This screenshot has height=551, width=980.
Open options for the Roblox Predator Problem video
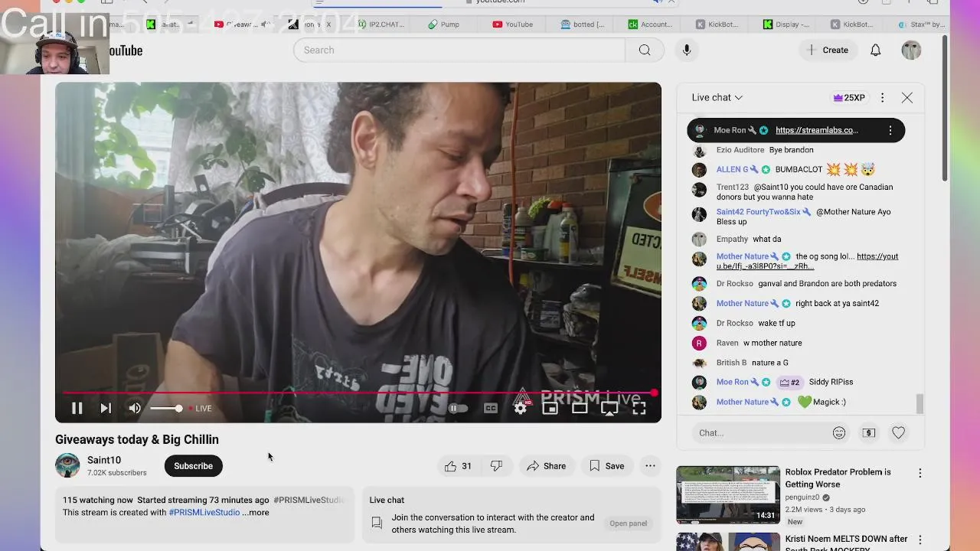pos(920,474)
